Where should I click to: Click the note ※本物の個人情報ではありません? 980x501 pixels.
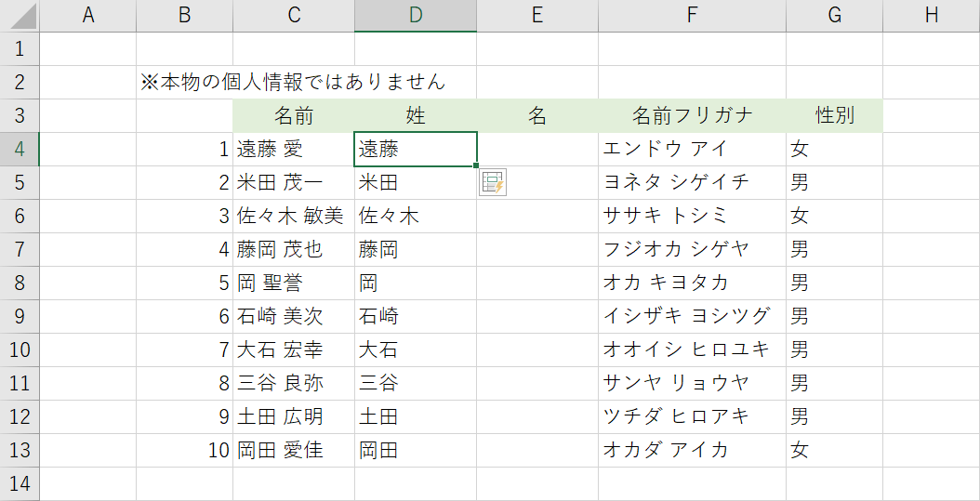(x=293, y=83)
